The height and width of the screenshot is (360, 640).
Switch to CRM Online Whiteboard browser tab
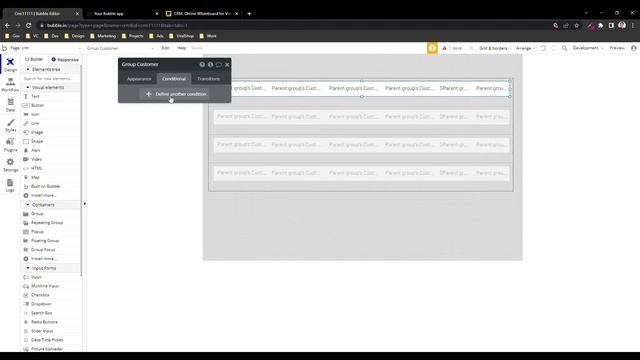coord(202,13)
